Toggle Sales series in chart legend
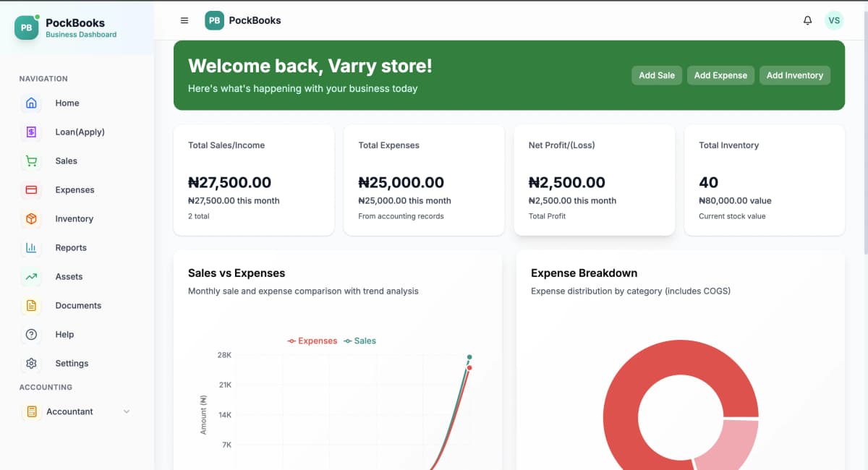The width and height of the screenshot is (868, 470). 360,341
